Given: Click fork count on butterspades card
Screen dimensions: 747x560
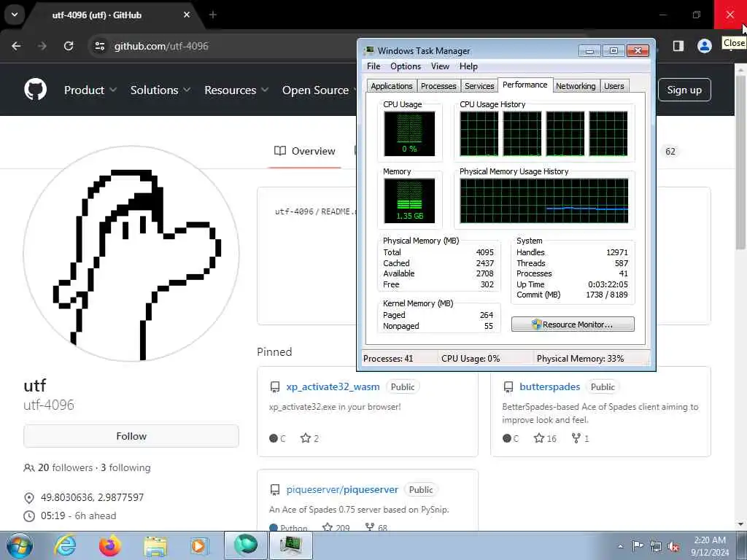Looking at the screenshot, I should click(580, 438).
